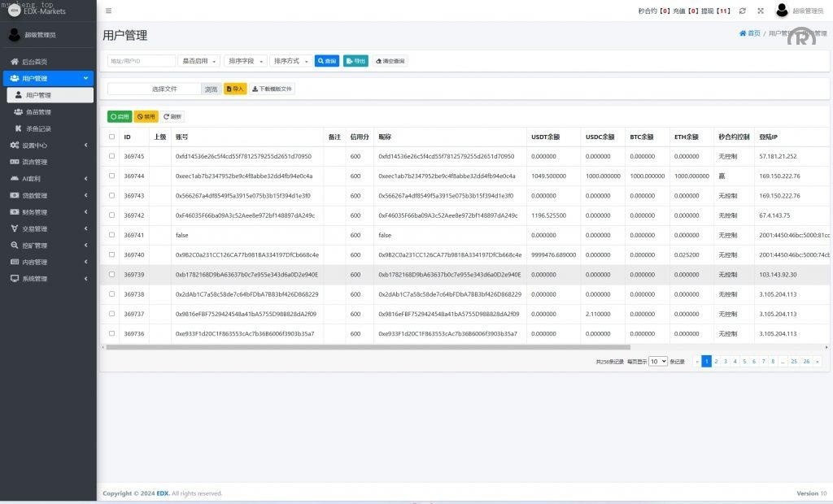Open 语言管理 in the sidebar
The image size is (833, 504).
tap(34, 162)
